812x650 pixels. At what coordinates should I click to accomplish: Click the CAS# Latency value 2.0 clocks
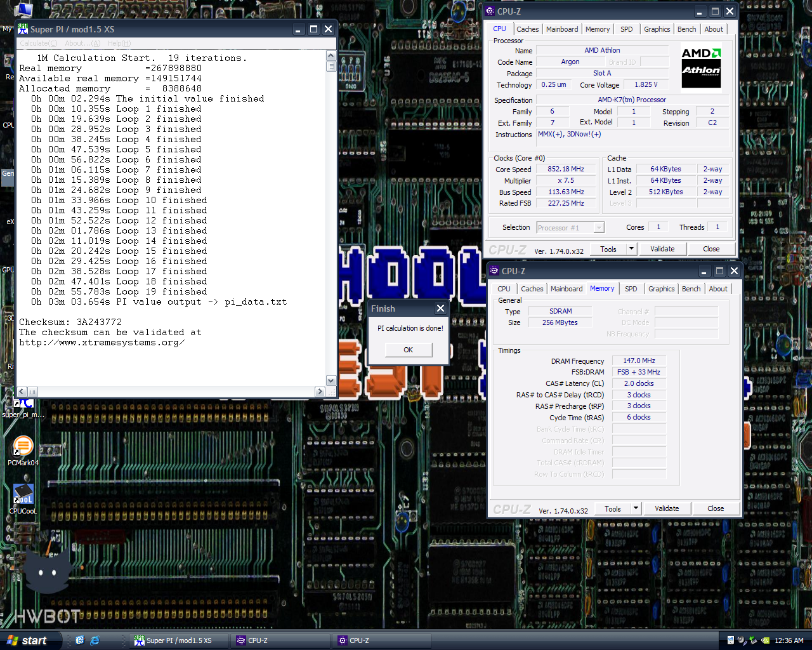pos(639,383)
